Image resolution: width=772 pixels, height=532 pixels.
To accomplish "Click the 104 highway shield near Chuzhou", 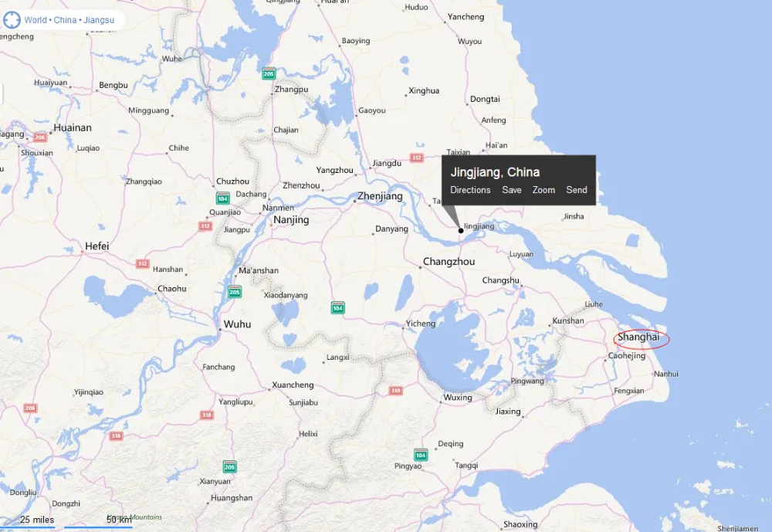I will 222,198.
